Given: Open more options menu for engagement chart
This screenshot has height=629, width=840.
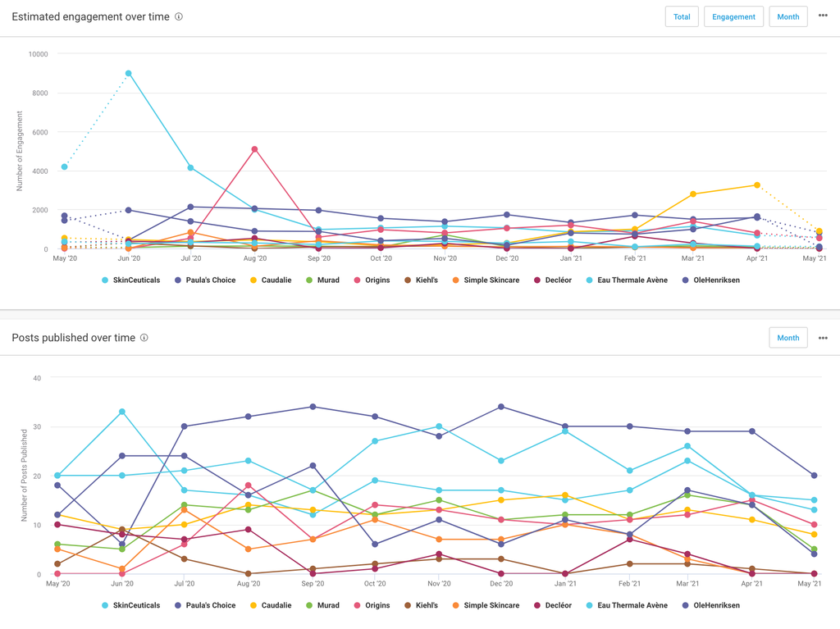Looking at the screenshot, I should (x=823, y=16).
